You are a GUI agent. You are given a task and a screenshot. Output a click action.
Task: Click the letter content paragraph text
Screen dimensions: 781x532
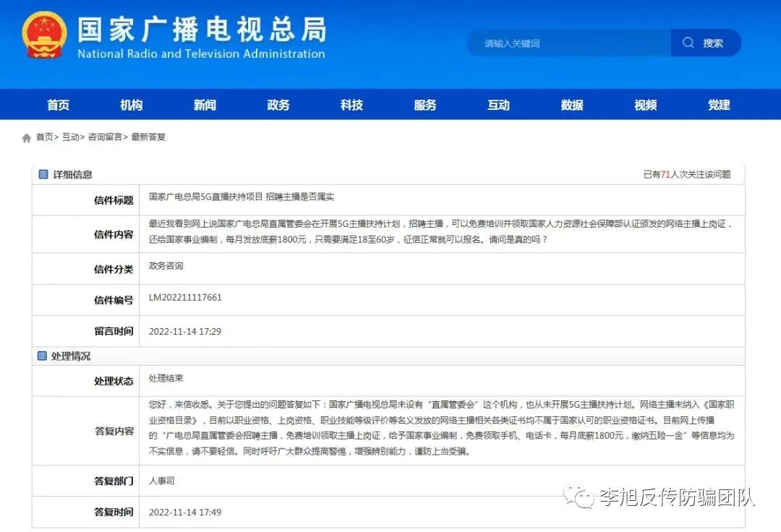click(x=441, y=231)
